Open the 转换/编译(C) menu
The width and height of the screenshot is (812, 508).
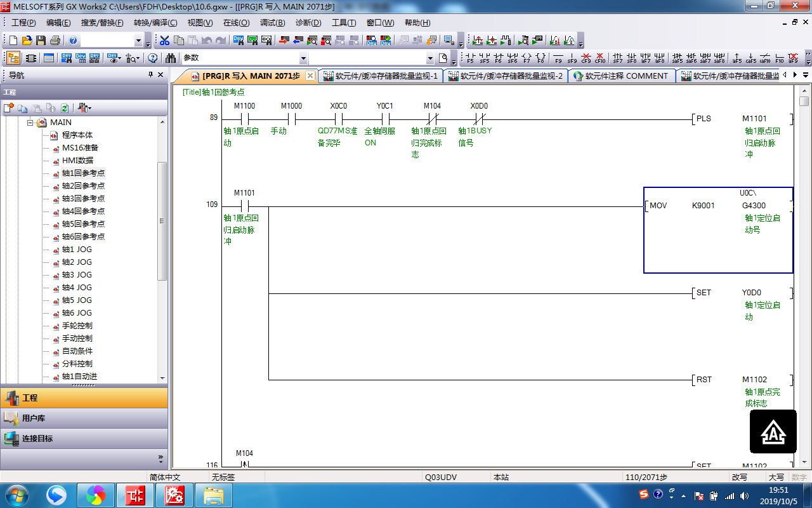pos(155,23)
